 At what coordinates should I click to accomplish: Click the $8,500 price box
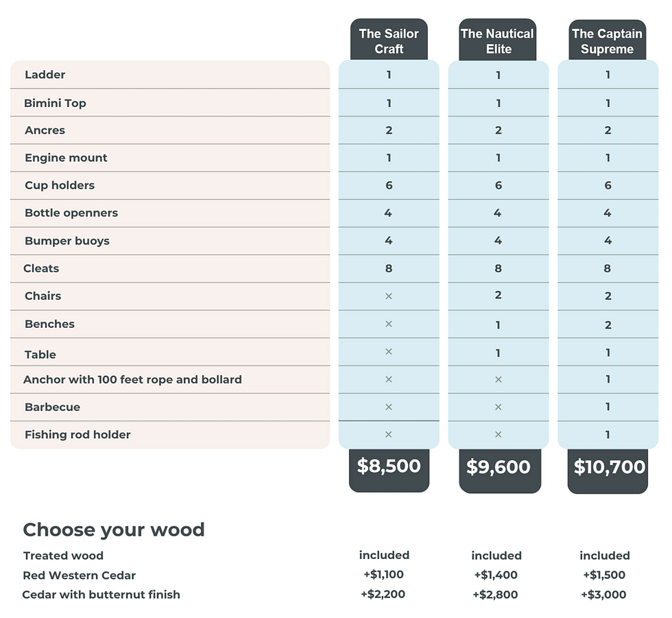pos(389,470)
